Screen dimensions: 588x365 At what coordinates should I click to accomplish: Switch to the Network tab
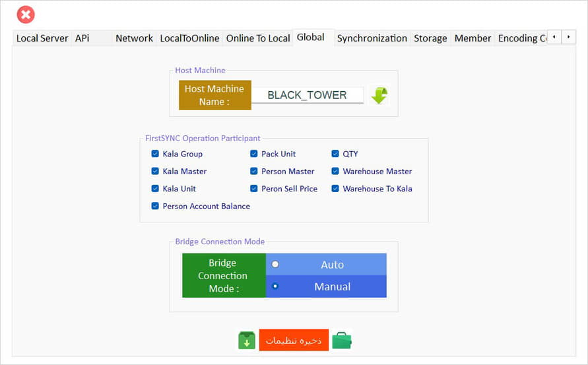click(x=134, y=38)
